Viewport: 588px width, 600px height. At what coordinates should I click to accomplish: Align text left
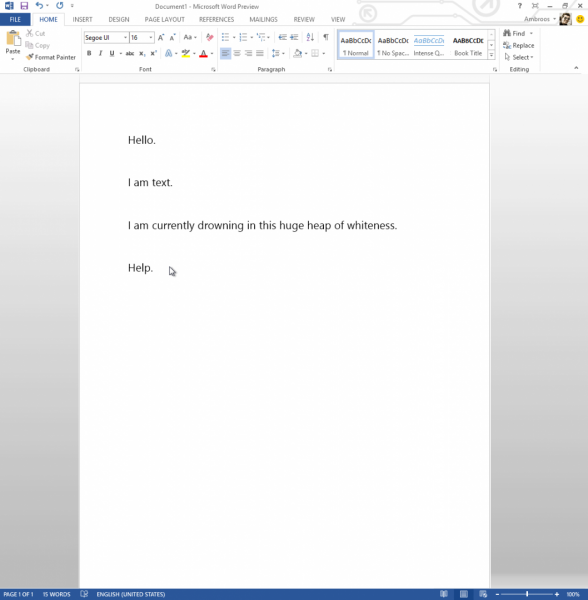(225, 53)
